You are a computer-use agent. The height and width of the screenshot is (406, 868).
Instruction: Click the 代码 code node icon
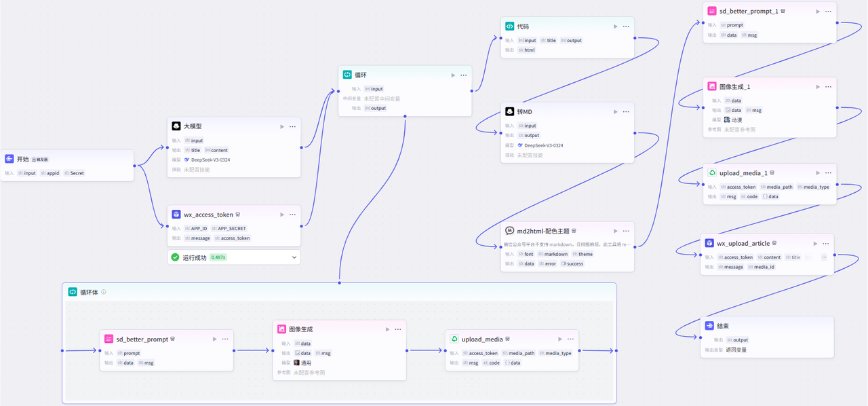510,26
